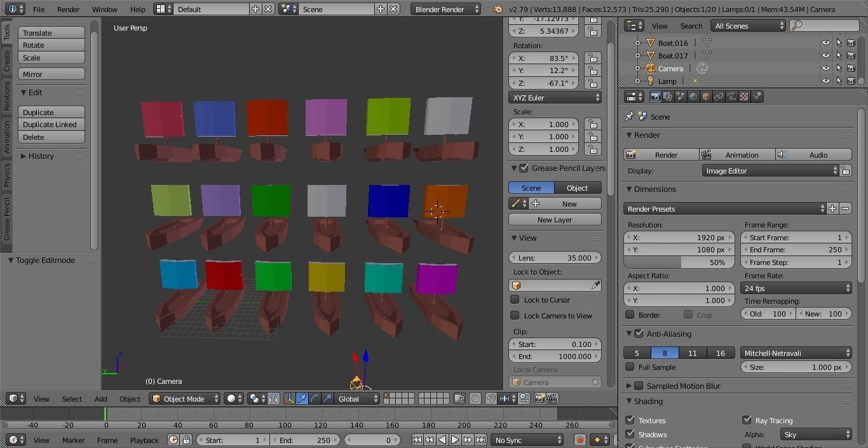Toggle Boat.017 renderability camera icon
This screenshot has height=448, width=868.
851,55
